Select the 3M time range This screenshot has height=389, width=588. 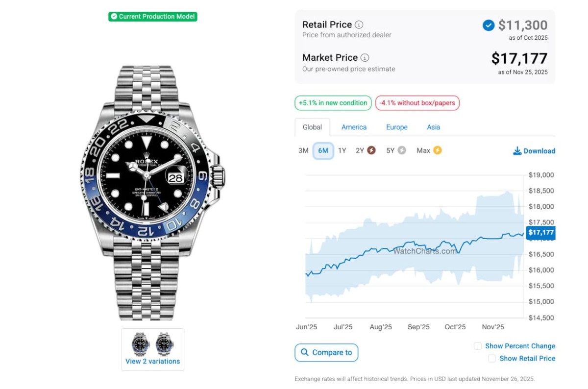point(303,150)
